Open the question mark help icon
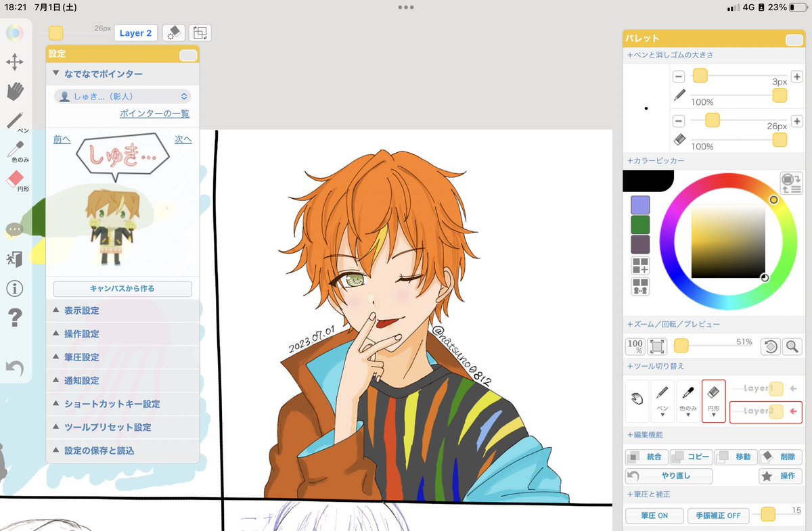Image resolution: width=812 pixels, height=531 pixels. point(14,317)
